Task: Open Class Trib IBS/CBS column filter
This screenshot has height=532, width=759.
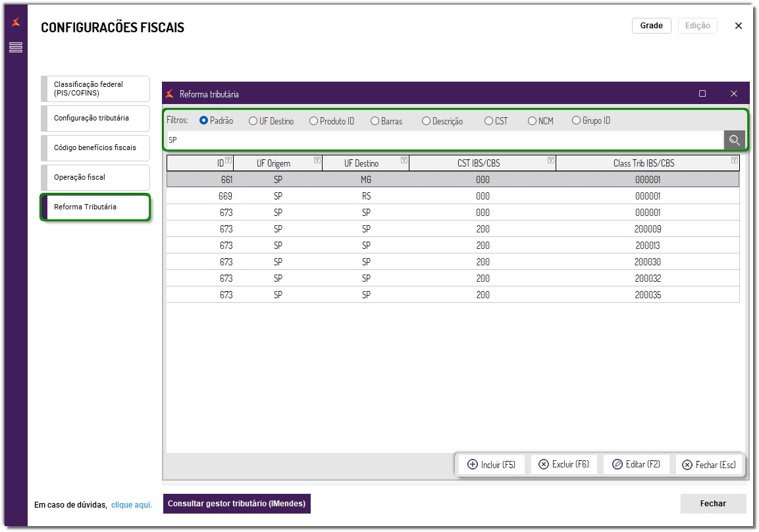Action: pyautogui.click(x=734, y=160)
